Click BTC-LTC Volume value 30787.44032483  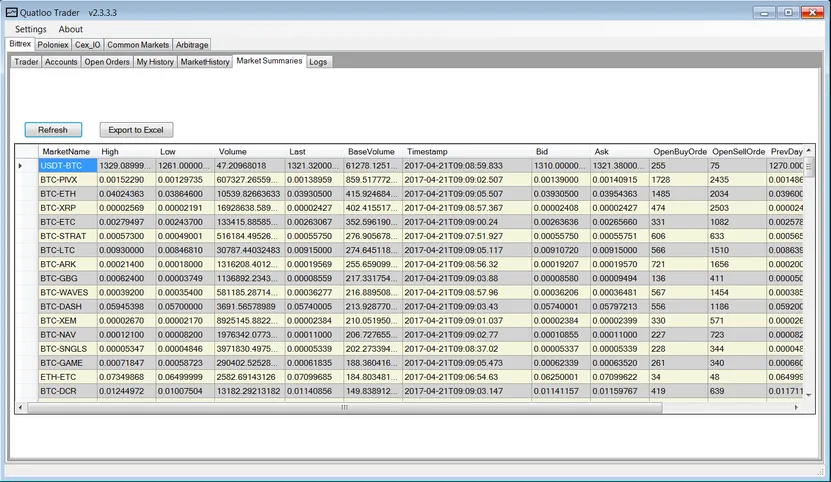tap(250, 250)
